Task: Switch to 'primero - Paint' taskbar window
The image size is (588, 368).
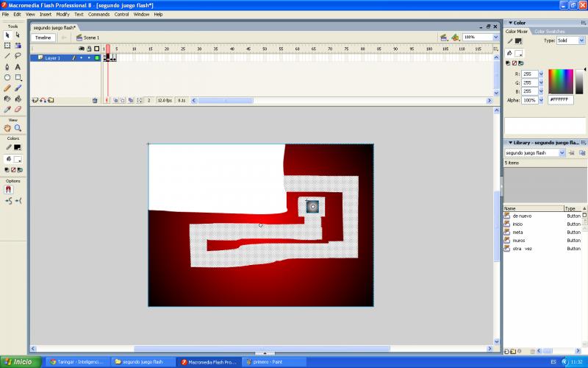Action: click(274, 362)
